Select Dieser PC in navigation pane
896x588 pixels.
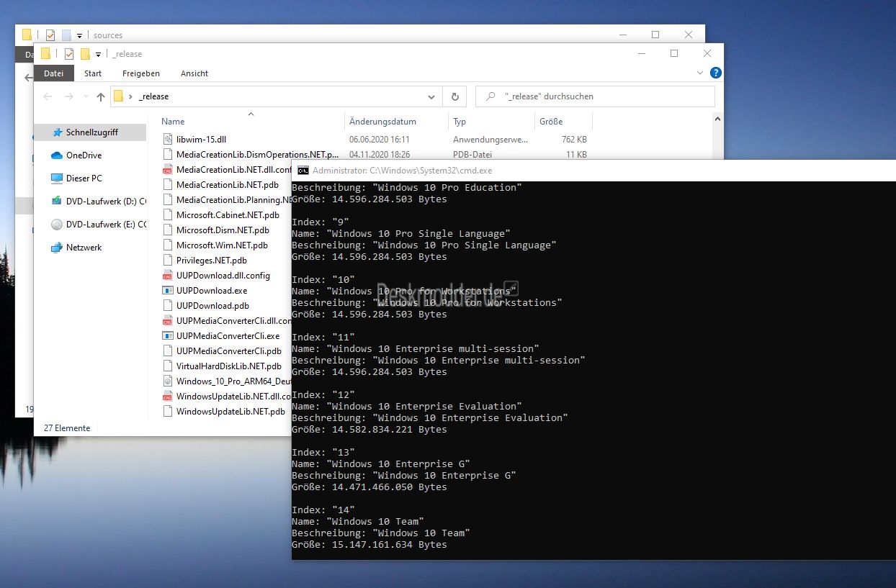(84, 178)
